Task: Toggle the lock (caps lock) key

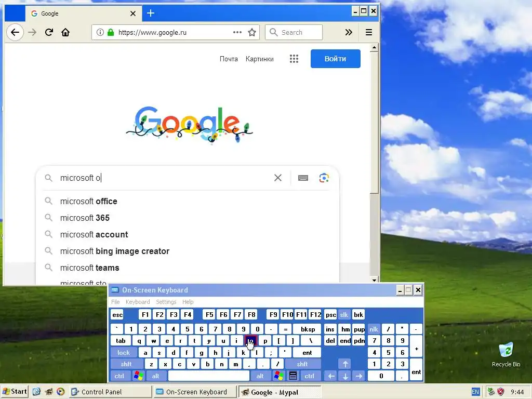Action: 124,353
